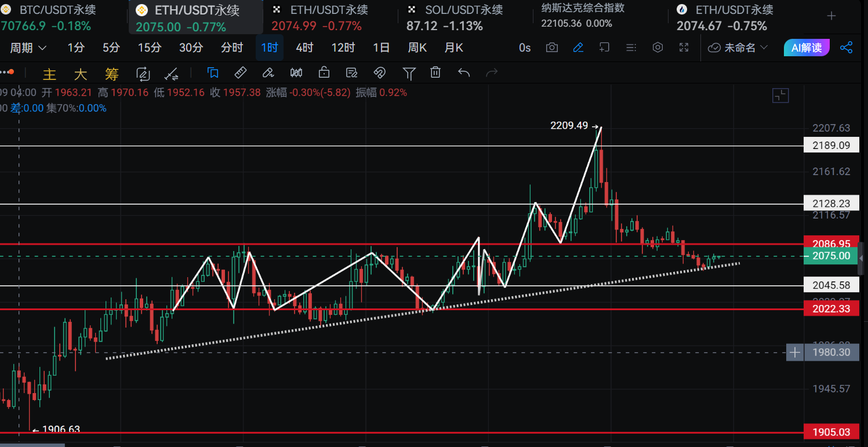This screenshot has width=868, height=447.
Task: Toggle the lock drawings icon
Action: click(x=324, y=73)
